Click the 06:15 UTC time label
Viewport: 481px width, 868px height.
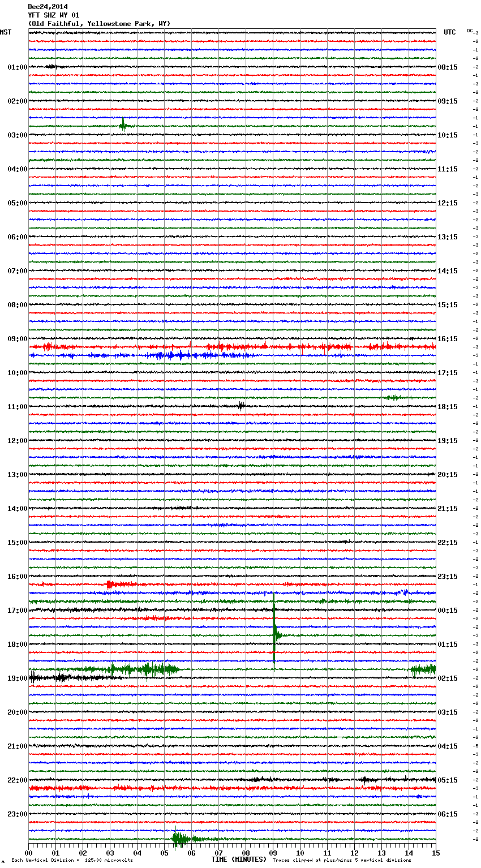(x=448, y=814)
